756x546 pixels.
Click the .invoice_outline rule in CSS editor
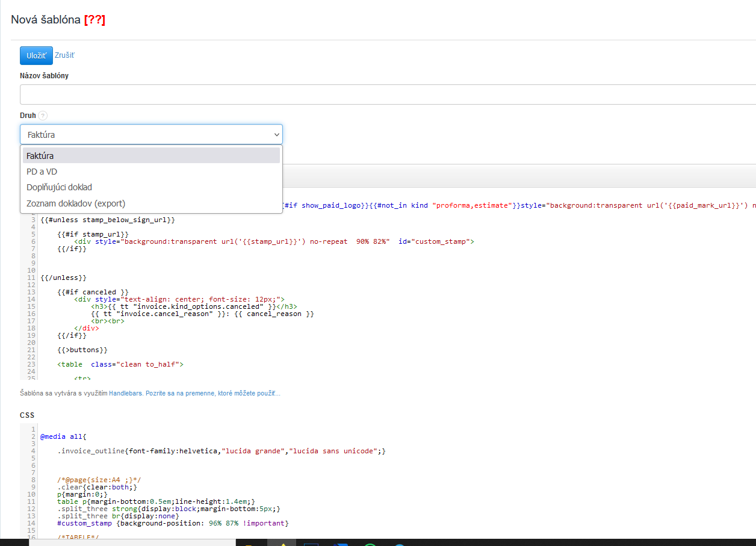[222, 451]
